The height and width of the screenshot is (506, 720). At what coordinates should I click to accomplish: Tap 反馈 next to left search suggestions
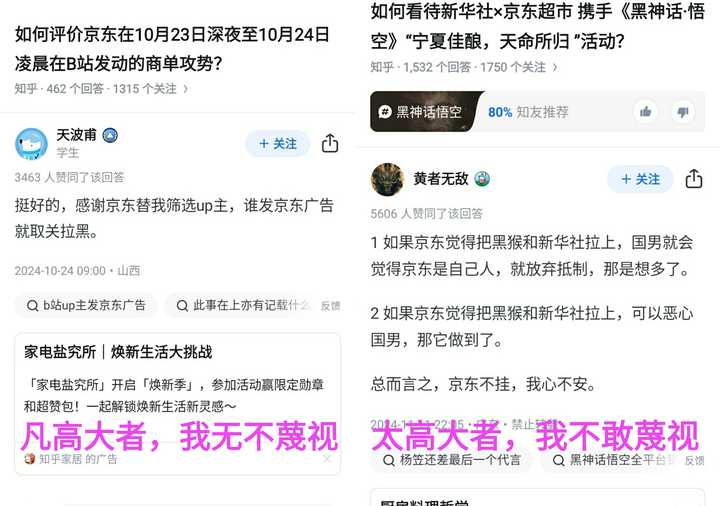330,306
